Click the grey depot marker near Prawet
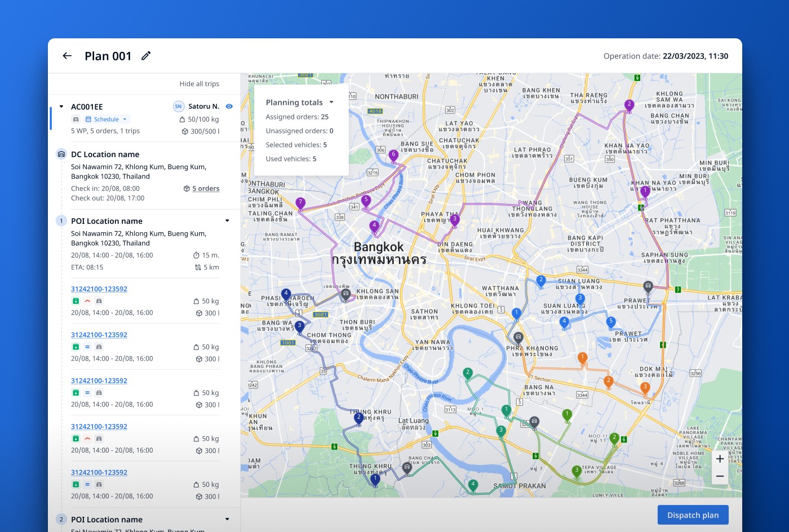 [648, 287]
